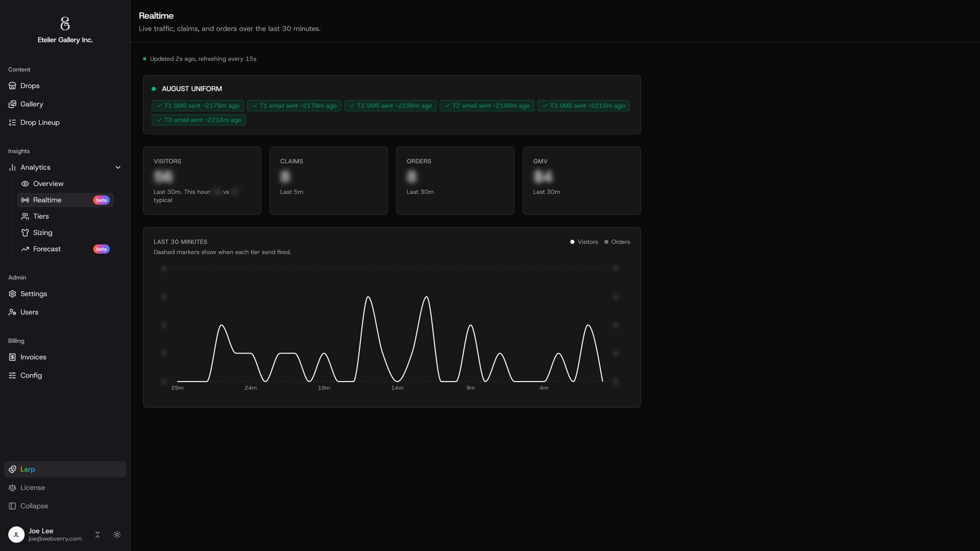
Task: Collapse the Analytics section chevron
Action: point(118,167)
